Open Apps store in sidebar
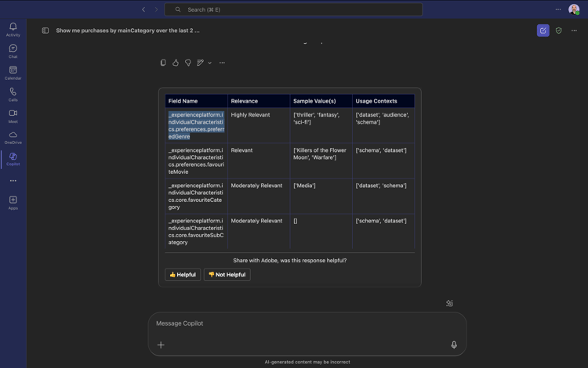Screen dimensions: 588x368 coord(13,203)
